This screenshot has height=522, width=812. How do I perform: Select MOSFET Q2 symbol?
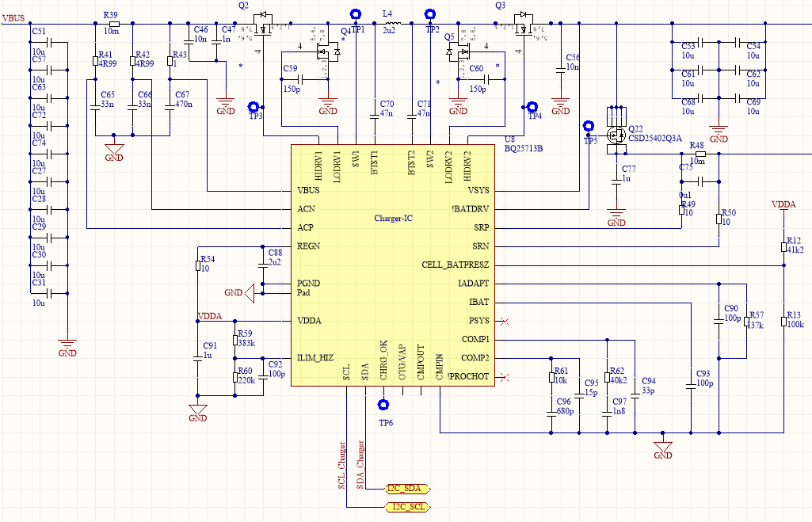[264, 25]
